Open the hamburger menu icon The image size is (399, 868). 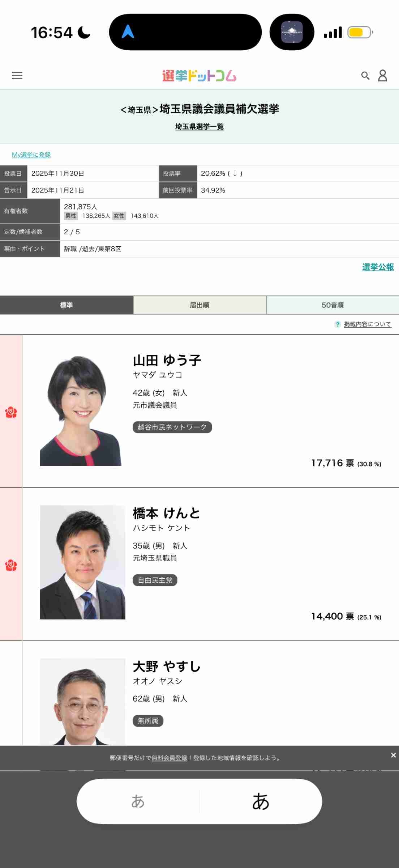click(17, 75)
